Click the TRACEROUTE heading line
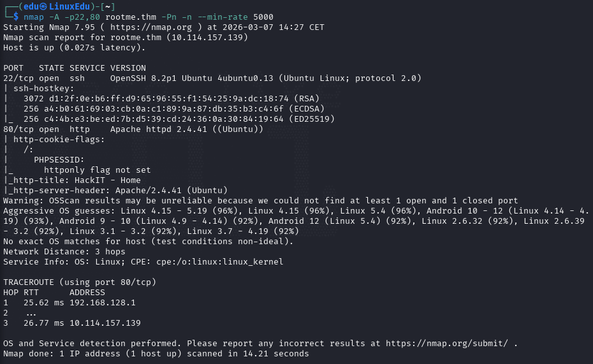593x364 pixels. point(80,282)
